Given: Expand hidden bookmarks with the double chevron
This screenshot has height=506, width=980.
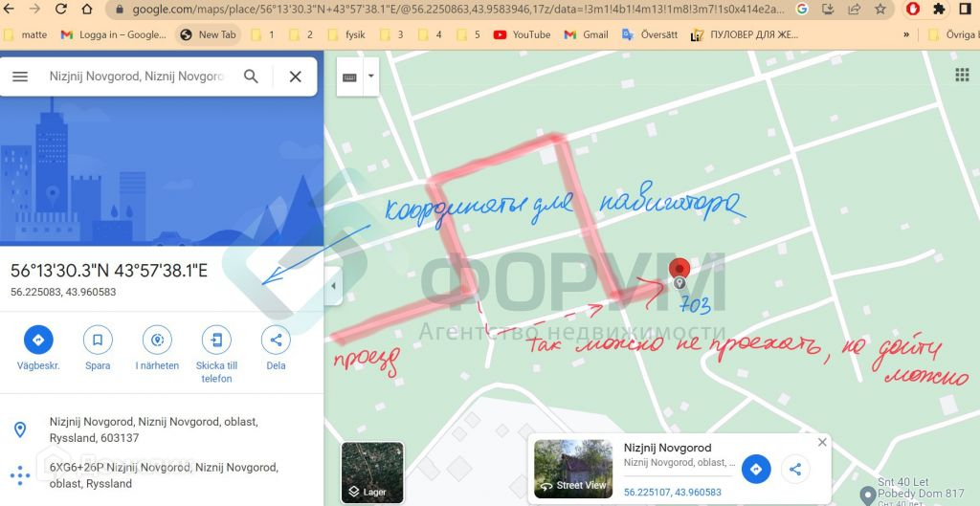Looking at the screenshot, I should tap(906, 35).
